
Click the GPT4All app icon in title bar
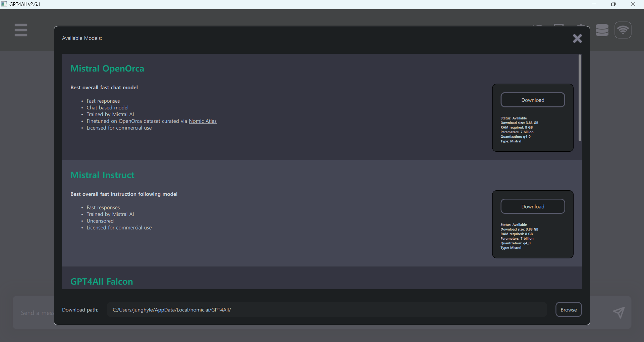click(4, 4)
